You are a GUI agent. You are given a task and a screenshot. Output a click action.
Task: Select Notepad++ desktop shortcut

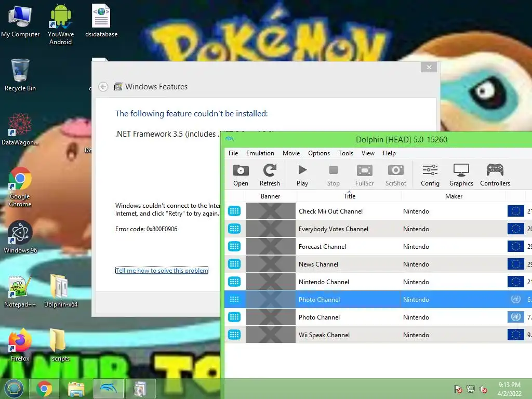(20, 292)
